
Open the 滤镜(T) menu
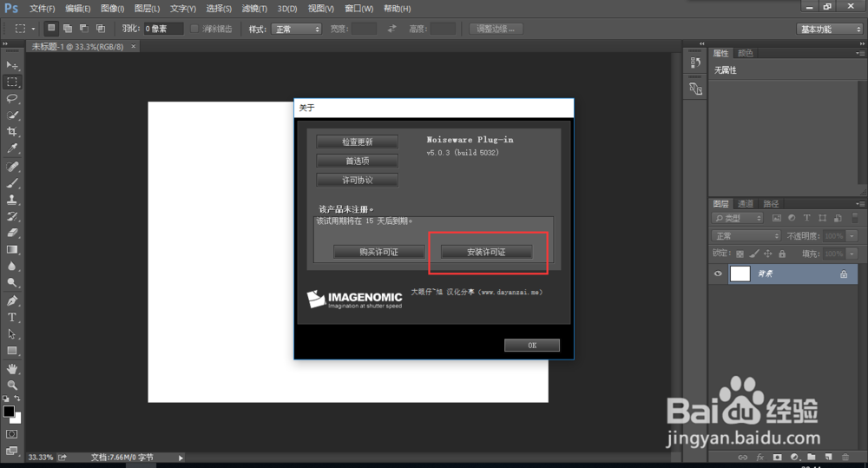tap(254, 9)
